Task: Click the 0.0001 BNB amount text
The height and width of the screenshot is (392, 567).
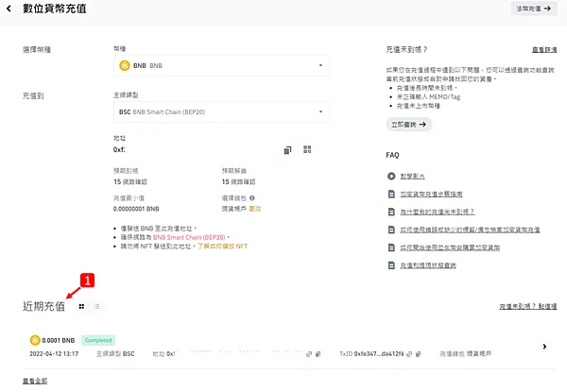Action: click(59, 340)
